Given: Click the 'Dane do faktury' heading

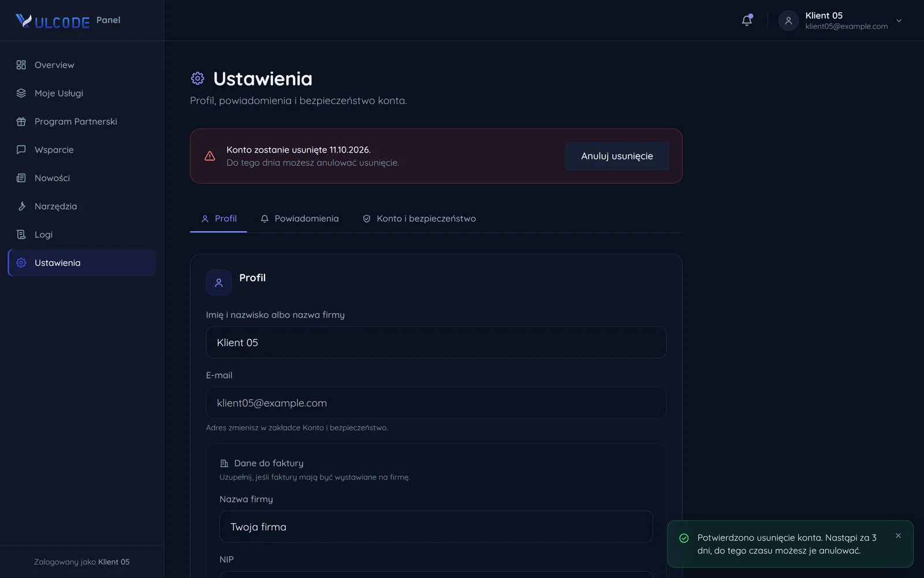Looking at the screenshot, I should (x=269, y=463).
